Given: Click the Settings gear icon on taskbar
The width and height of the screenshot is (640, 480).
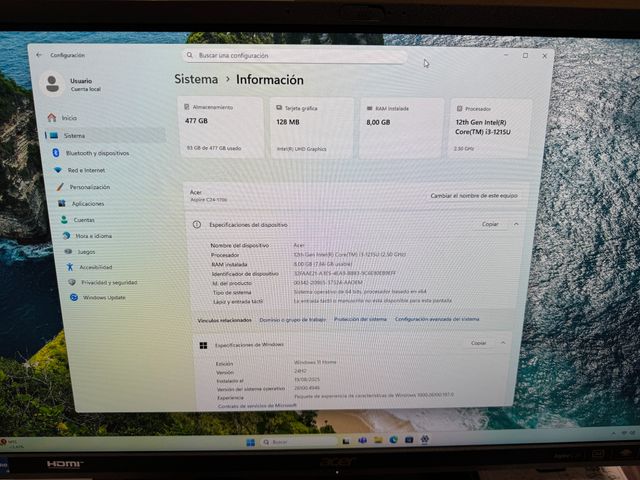Looking at the screenshot, I should 425,439.
